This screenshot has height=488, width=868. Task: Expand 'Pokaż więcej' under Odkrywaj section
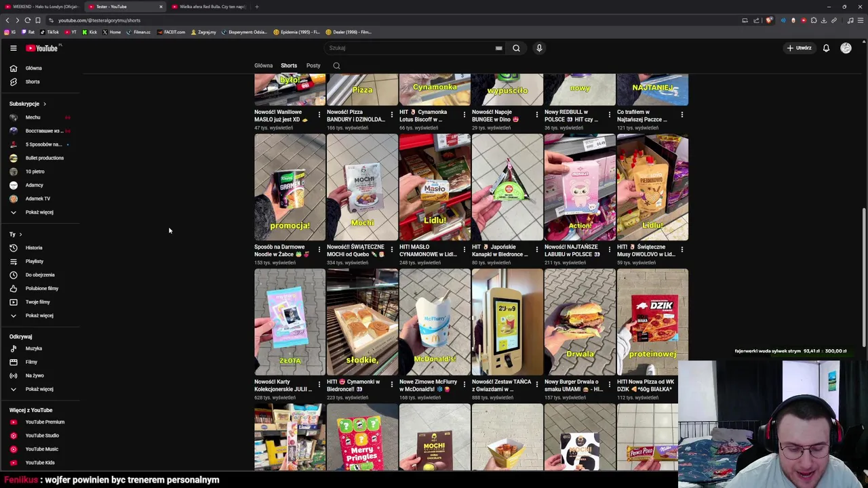pyautogui.click(x=40, y=389)
